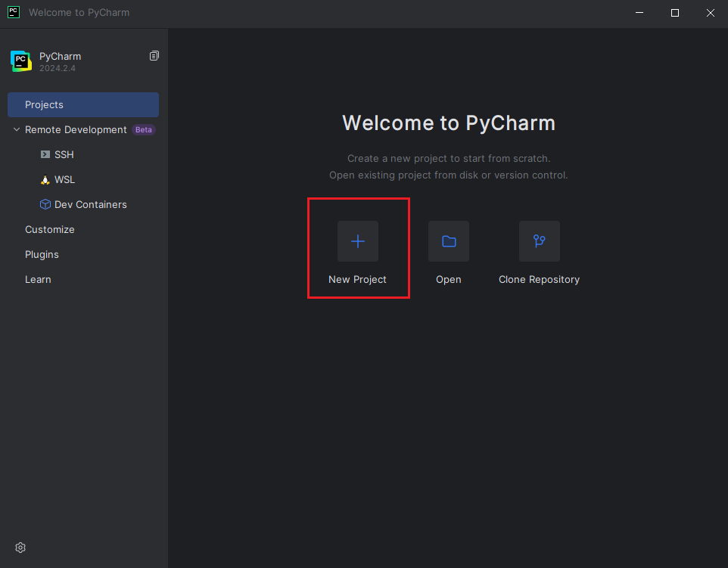Collapse the Remote Development section
Image resolution: width=728 pixels, height=568 pixels.
pyautogui.click(x=17, y=129)
